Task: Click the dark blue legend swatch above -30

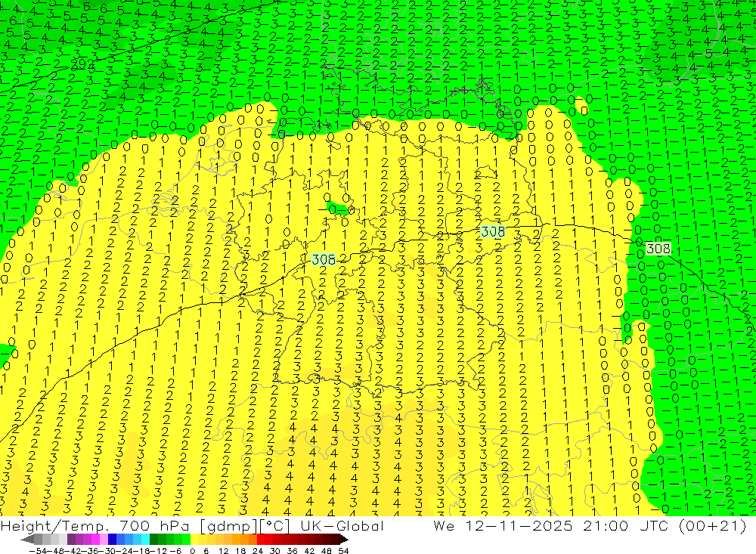Action: click(113, 539)
